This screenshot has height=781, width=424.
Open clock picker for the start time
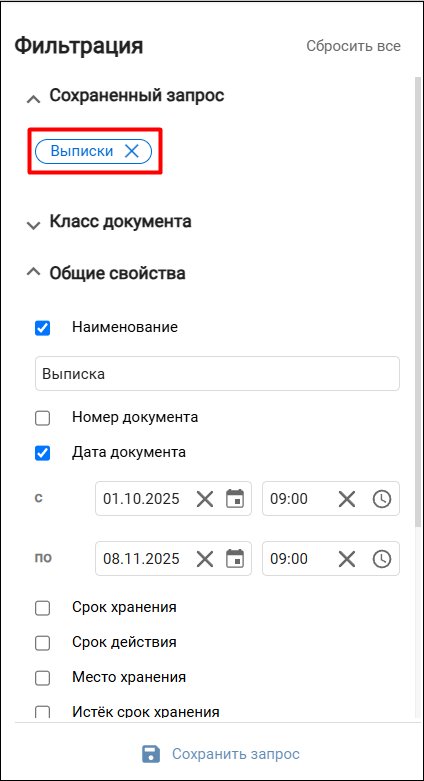[x=382, y=499]
